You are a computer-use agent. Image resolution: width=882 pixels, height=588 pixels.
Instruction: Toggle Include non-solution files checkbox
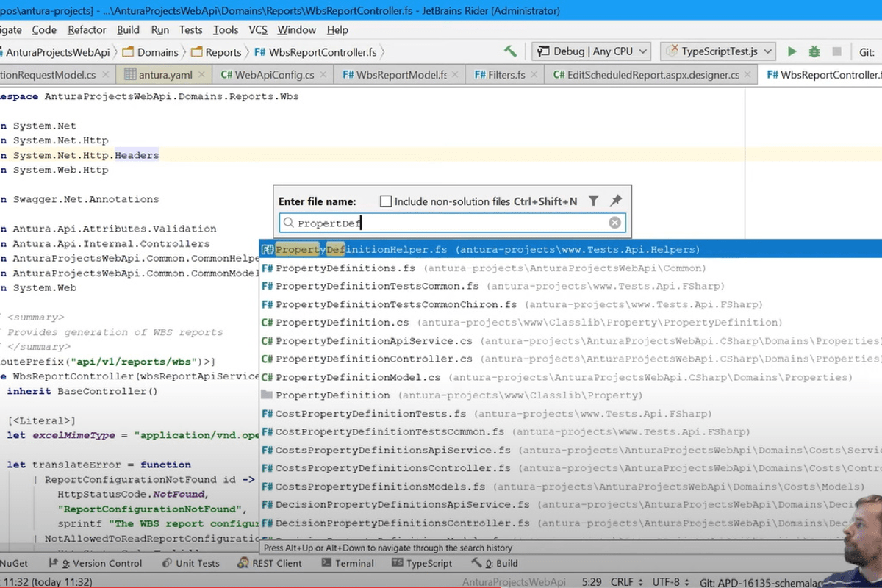pyautogui.click(x=385, y=201)
